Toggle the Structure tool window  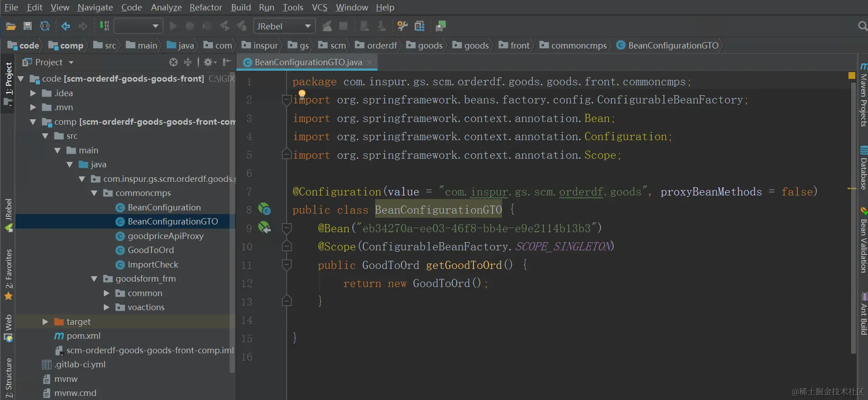tap(8, 378)
